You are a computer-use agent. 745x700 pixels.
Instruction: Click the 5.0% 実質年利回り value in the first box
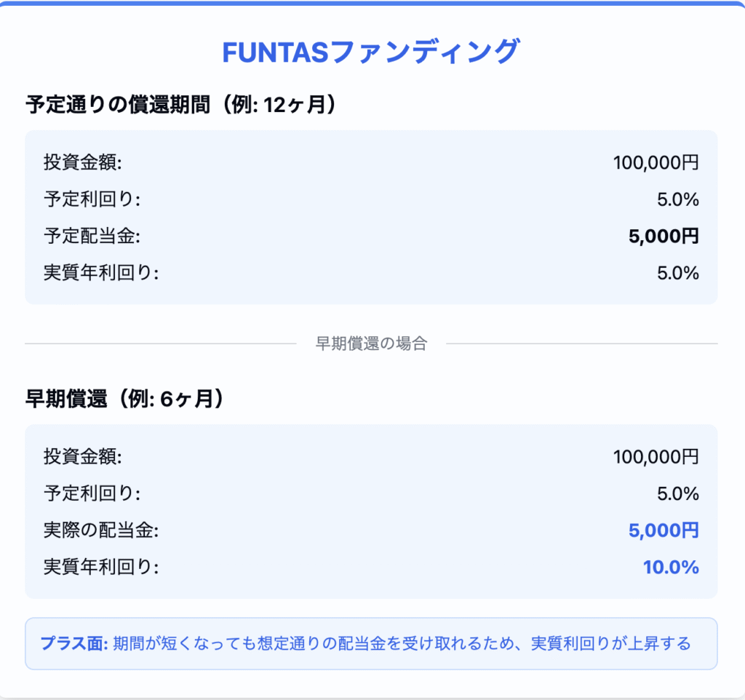[678, 273]
